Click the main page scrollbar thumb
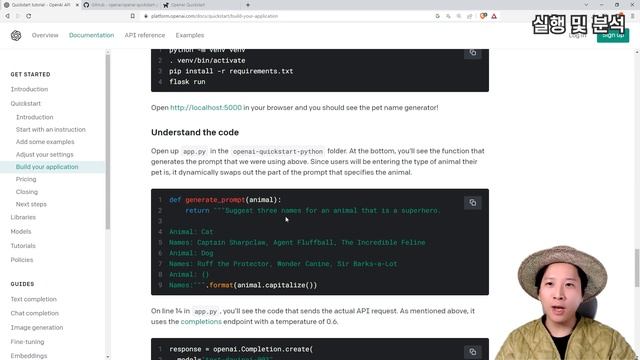The height and width of the screenshot is (360, 640). click(x=637, y=268)
